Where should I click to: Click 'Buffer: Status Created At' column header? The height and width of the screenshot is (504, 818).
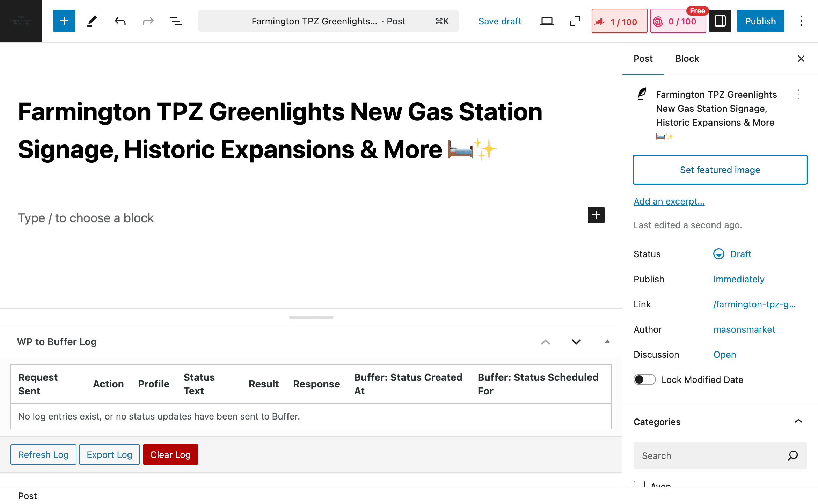coord(408,384)
